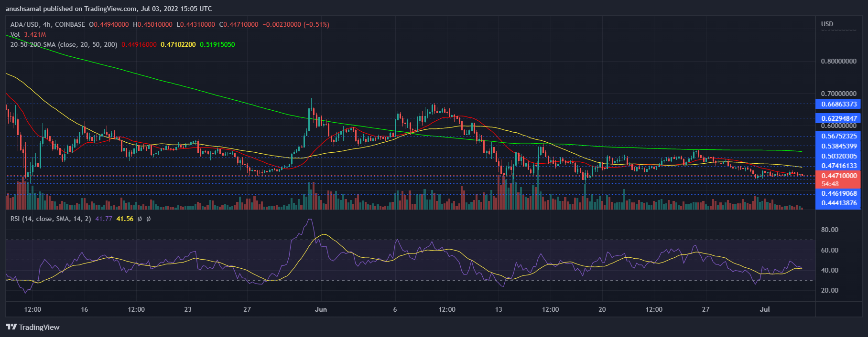Screen dimensions: 868x337
Task: Click the 20 SMA value 0.44916000
Action: 139,44
